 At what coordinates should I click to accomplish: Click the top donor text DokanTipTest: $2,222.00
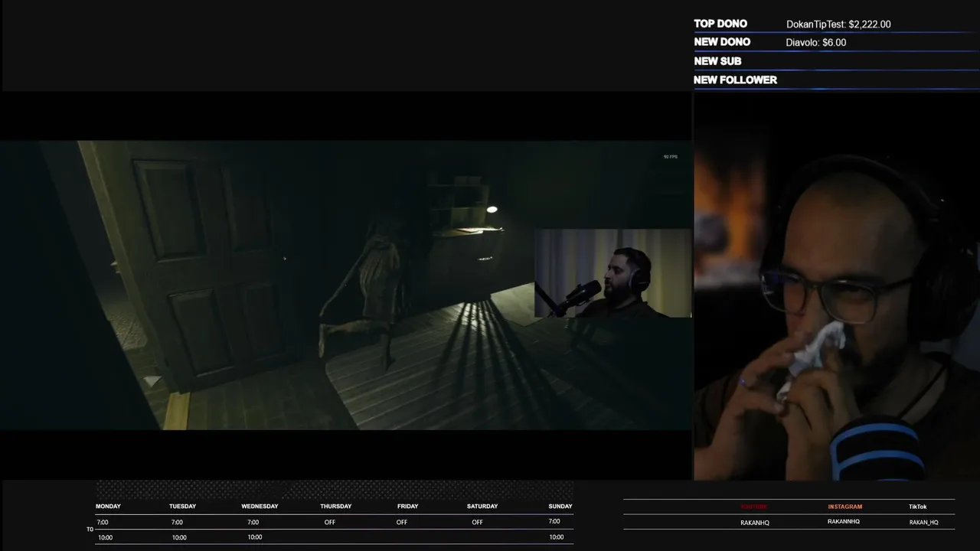tap(838, 24)
